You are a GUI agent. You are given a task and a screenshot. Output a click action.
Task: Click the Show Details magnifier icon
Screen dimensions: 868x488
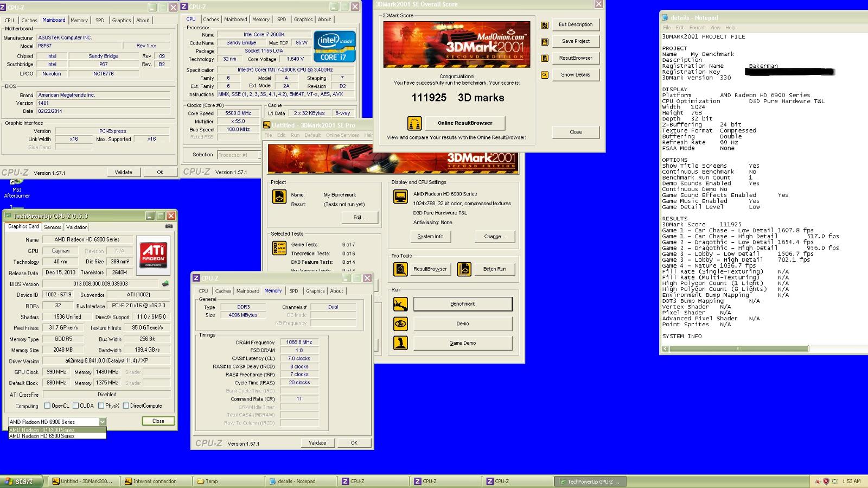tap(545, 75)
